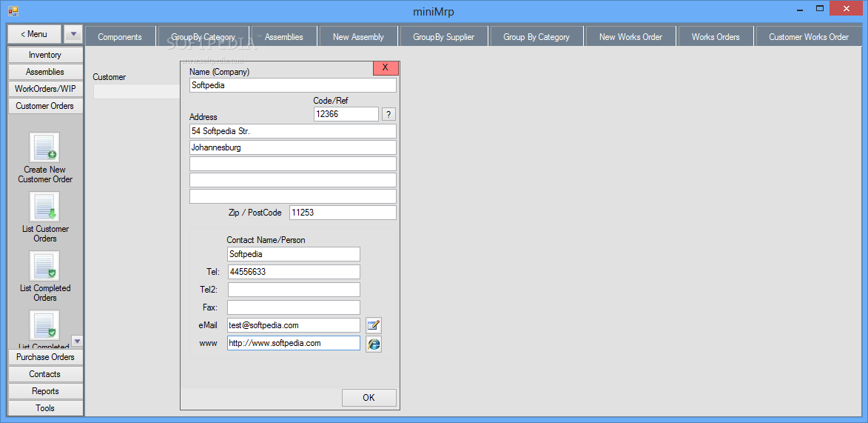
Task: Close the customer dialog with red X
Action: 386,67
